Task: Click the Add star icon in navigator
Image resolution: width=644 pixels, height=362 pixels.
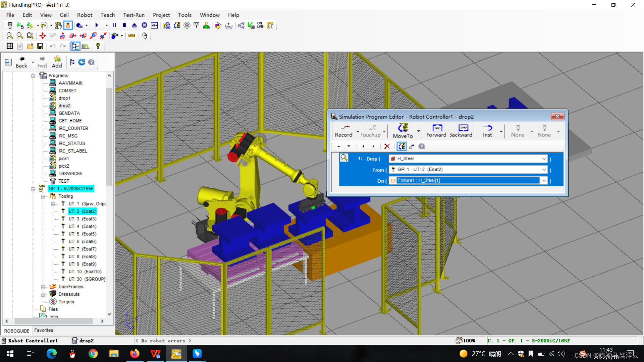Action: pyautogui.click(x=57, y=62)
